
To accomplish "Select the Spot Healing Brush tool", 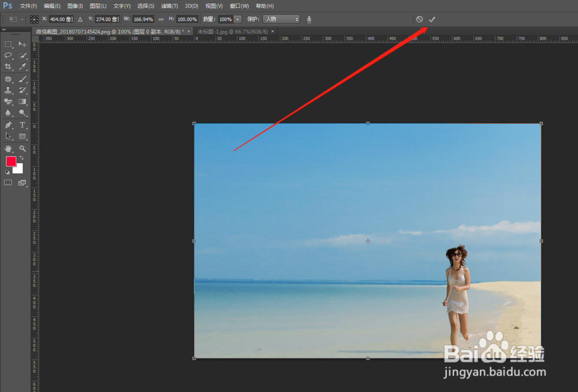I will click(x=8, y=79).
